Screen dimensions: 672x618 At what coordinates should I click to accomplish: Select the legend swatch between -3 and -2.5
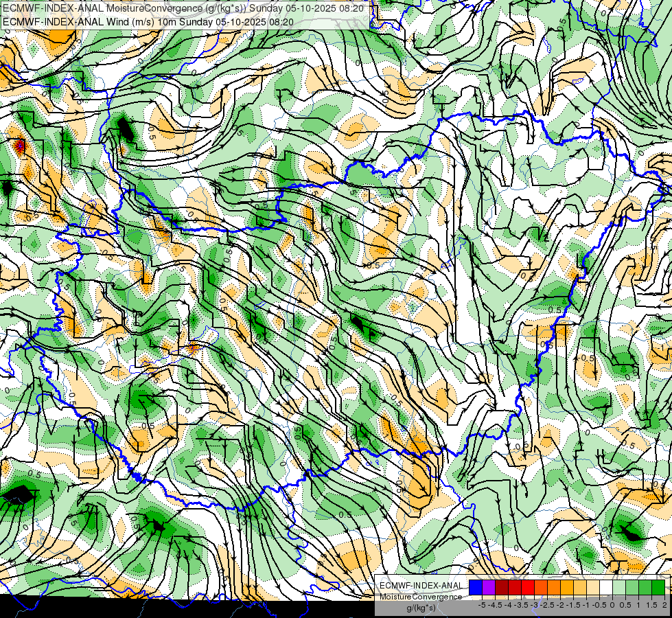[541, 587]
